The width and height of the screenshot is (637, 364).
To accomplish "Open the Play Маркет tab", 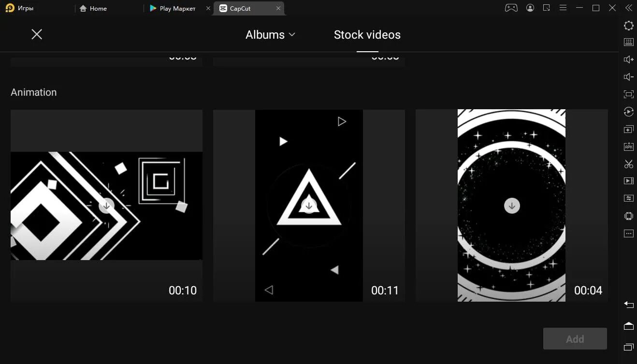I will (x=173, y=8).
